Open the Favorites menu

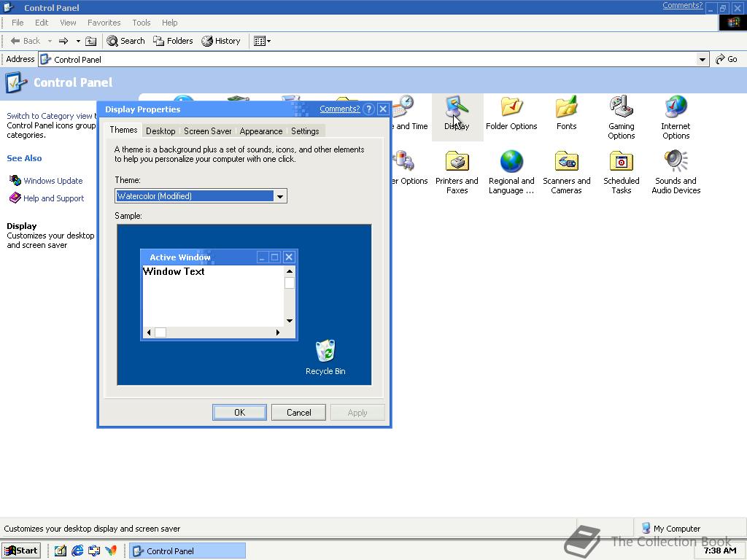pyautogui.click(x=104, y=23)
